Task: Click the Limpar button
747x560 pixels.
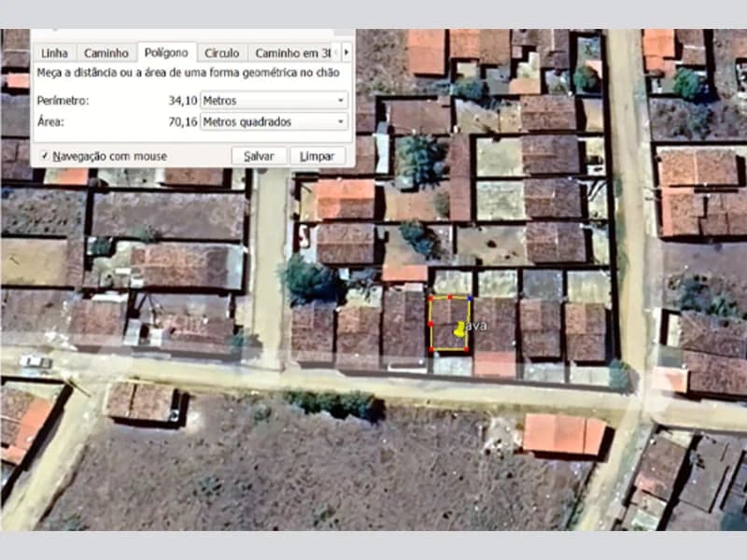Action: (317, 156)
